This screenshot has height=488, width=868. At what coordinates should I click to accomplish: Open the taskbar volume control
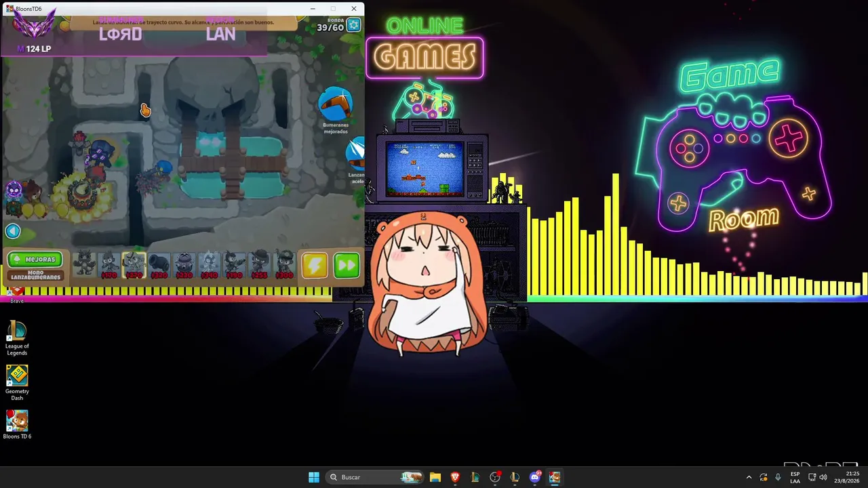[x=823, y=477]
